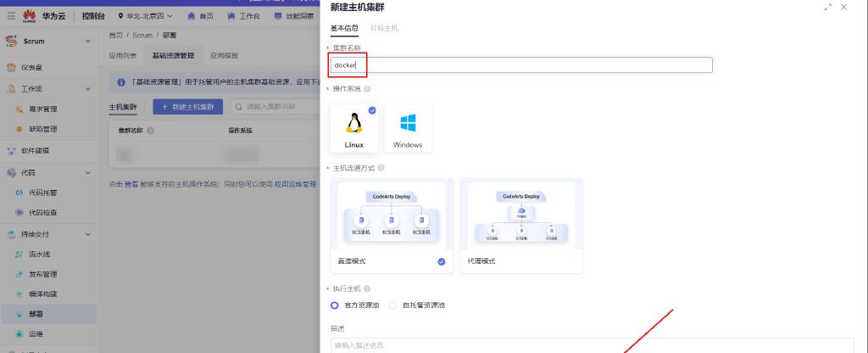Open the 控制台 console link
This screenshot has height=353, width=868.
click(x=93, y=16)
